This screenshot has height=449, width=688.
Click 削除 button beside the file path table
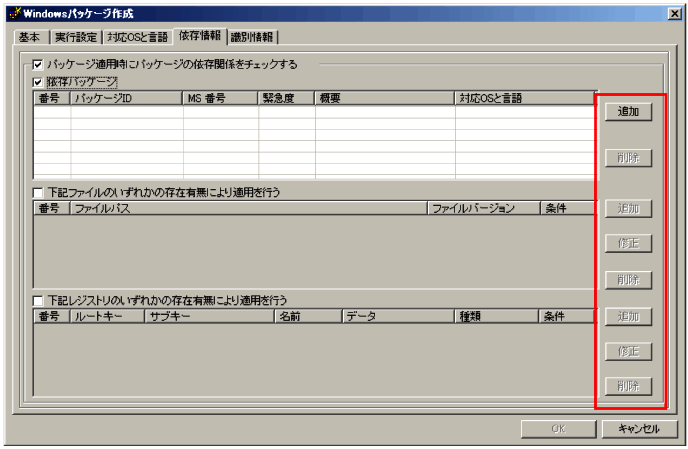628,280
